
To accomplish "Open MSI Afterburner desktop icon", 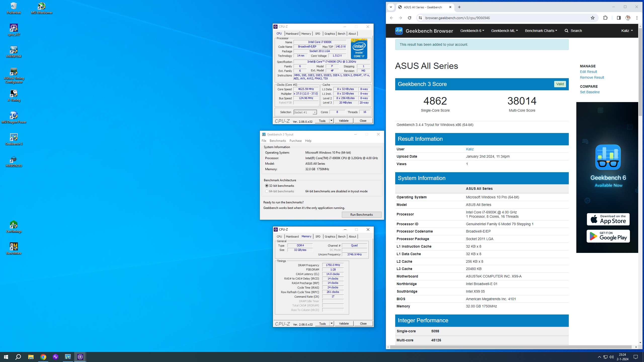I will (42, 8).
